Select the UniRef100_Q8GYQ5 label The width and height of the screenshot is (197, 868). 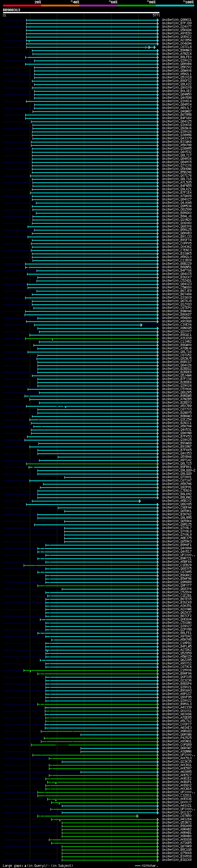point(176,504)
